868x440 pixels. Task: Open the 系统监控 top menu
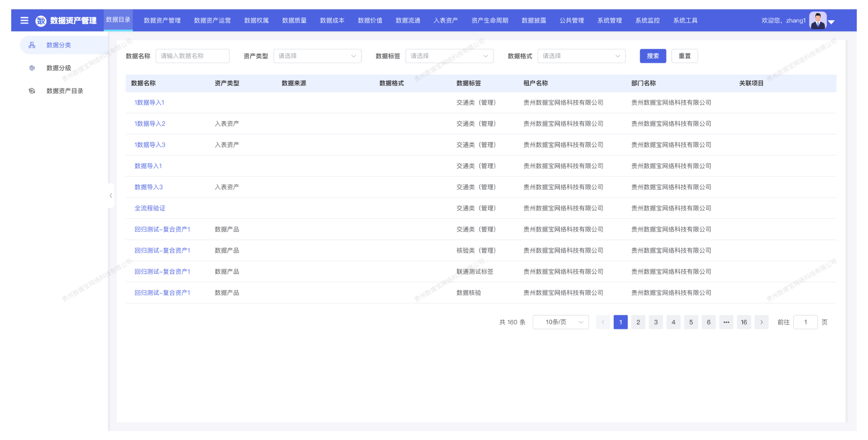tap(647, 21)
